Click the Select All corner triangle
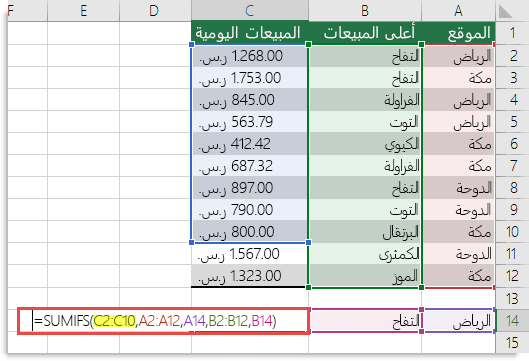Image resolution: width=529 pixels, height=361 pixels. click(x=505, y=11)
